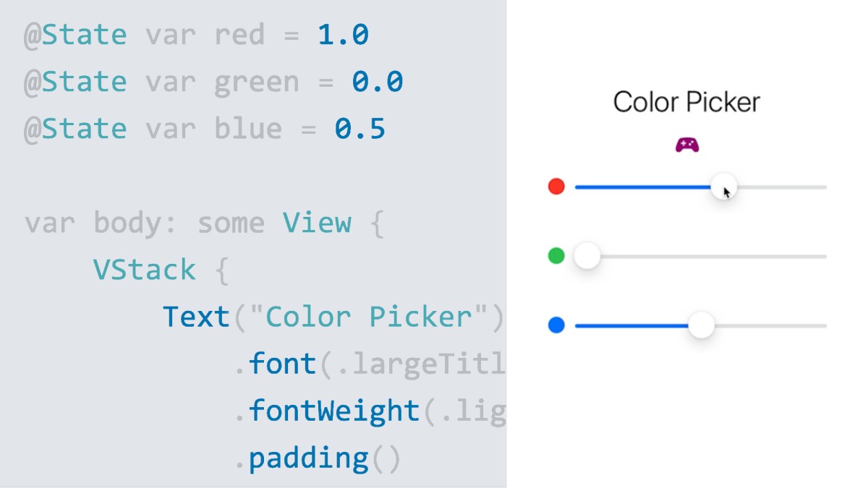Click the purple game controller icon
This screenshot has height=488, width=868.
coord(686,145)
